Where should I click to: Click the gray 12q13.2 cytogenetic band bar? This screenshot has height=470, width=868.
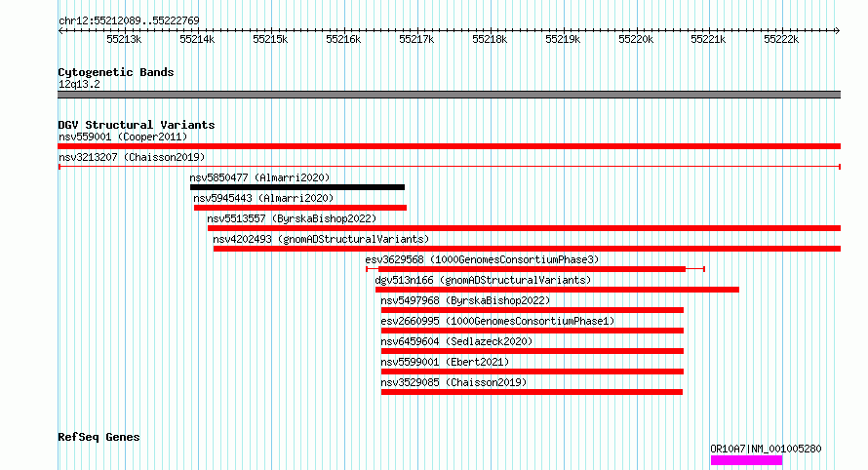[449, 95]
